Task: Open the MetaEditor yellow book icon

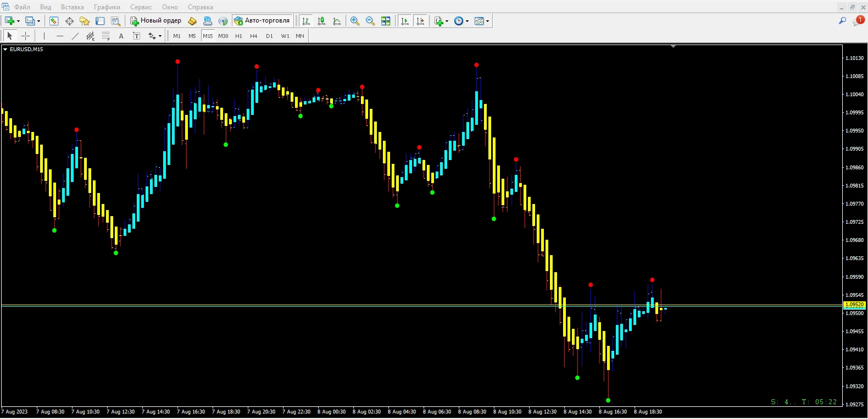Action: click(192, 21)
